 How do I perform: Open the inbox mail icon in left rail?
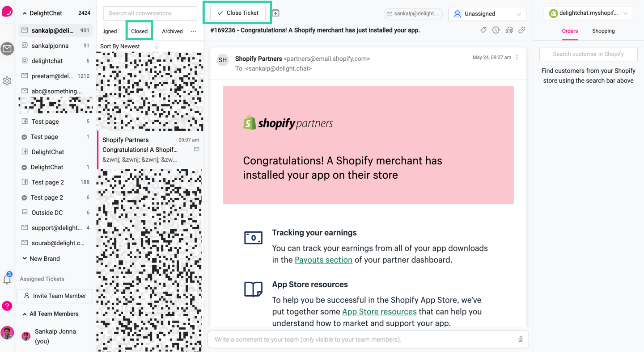tap(7, 49)
